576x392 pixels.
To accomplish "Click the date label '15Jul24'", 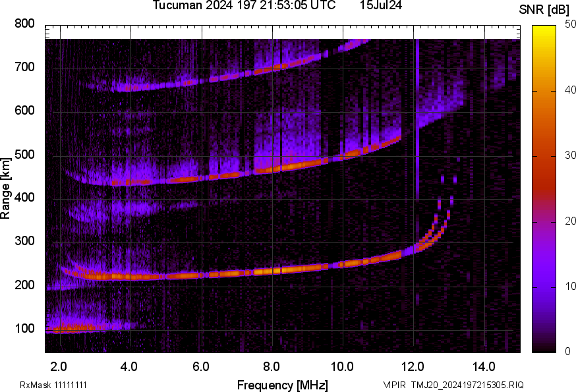I will (380, 5).
